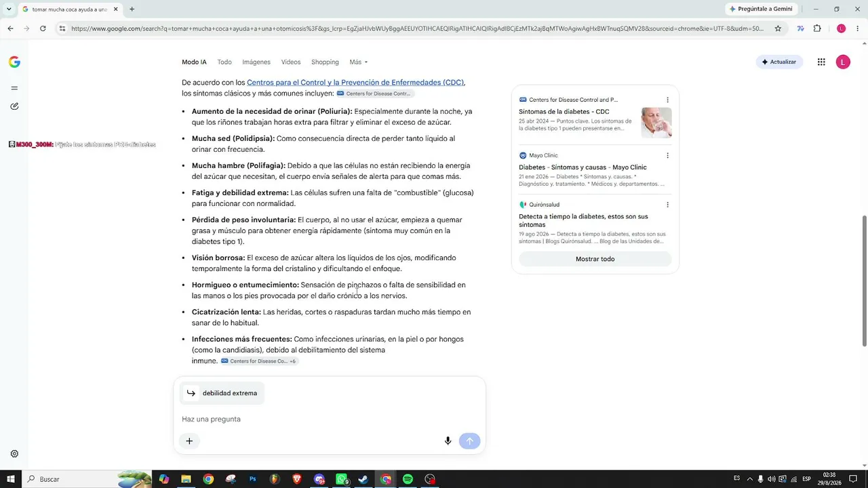Open Chrome three-dot menu

tap(858, 28)
